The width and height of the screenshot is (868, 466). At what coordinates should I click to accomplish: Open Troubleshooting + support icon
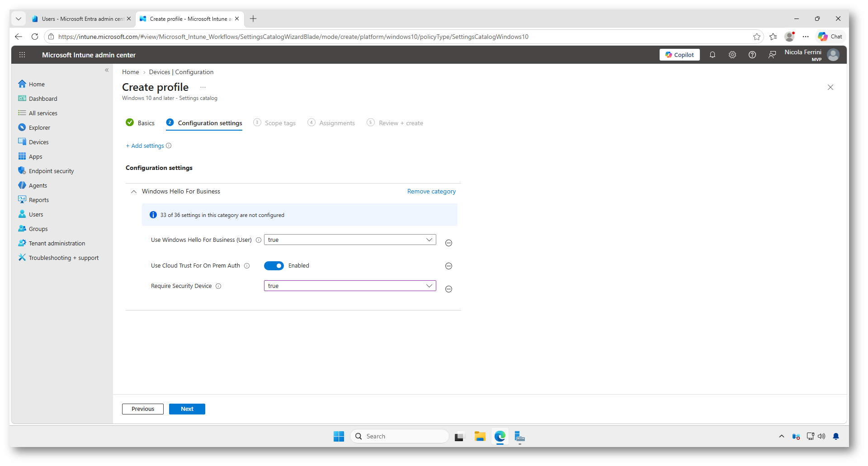(x=22, y=258)
